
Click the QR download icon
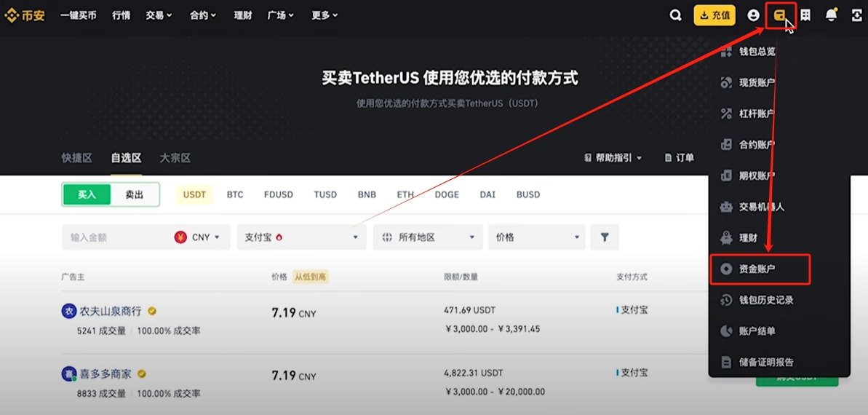click(856, 15)
